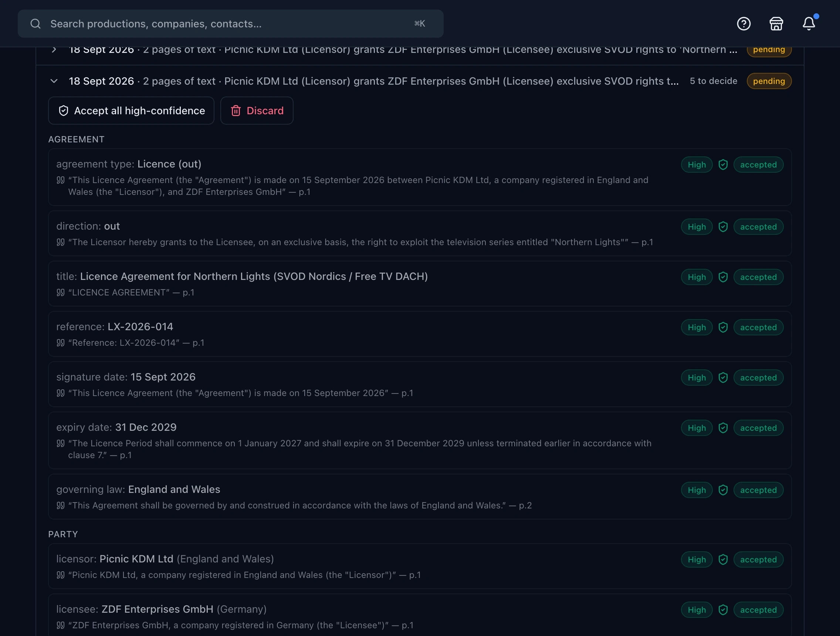Click shield icon on expiry date row
This screenshot has height=636, width=840.
pos(723,428)
